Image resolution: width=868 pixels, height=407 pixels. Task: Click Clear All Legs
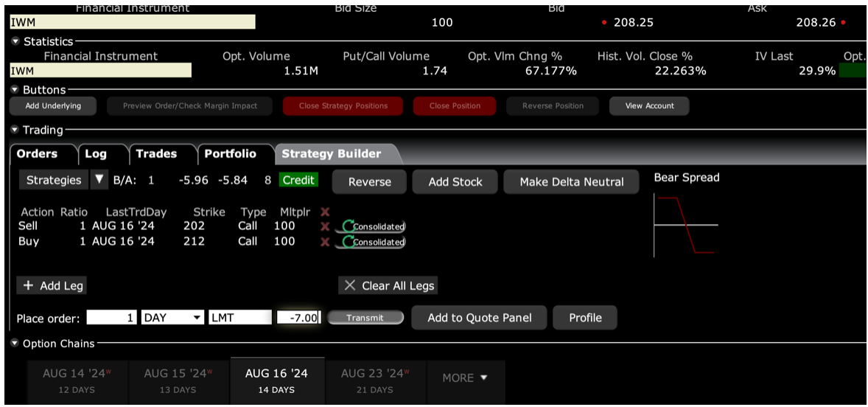pos(388,286)
